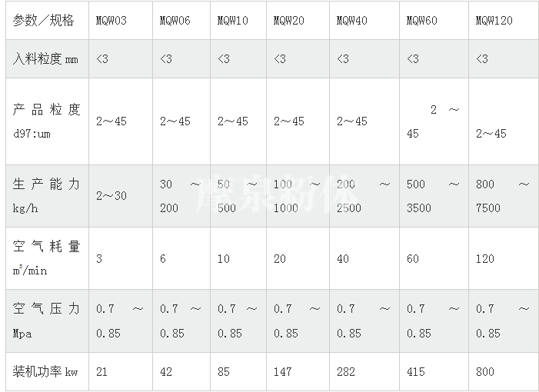Click the MQW10 model header
Image resolution: width=539 pixels, height=392 pixels.
pos(233,21)
